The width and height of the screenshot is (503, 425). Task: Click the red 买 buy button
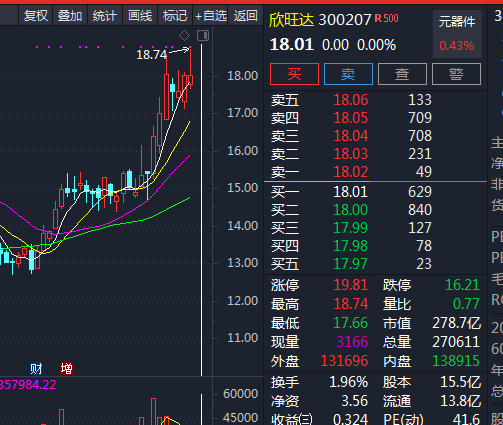294,74
